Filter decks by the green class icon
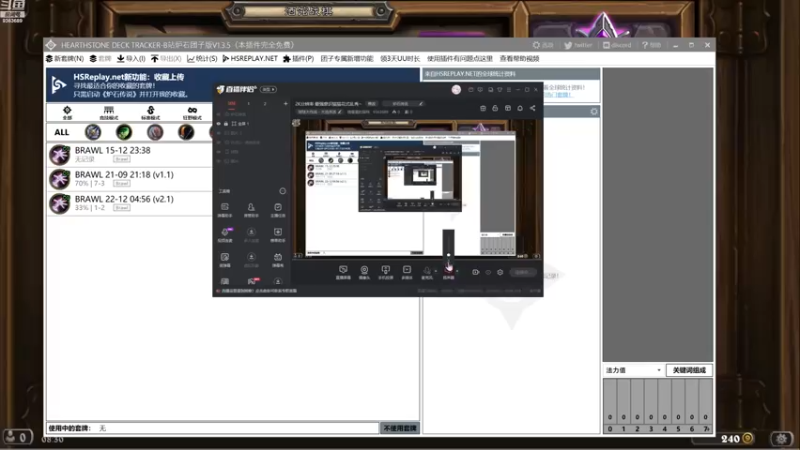This screenshot has height=450, width=800. click(124, 132)
